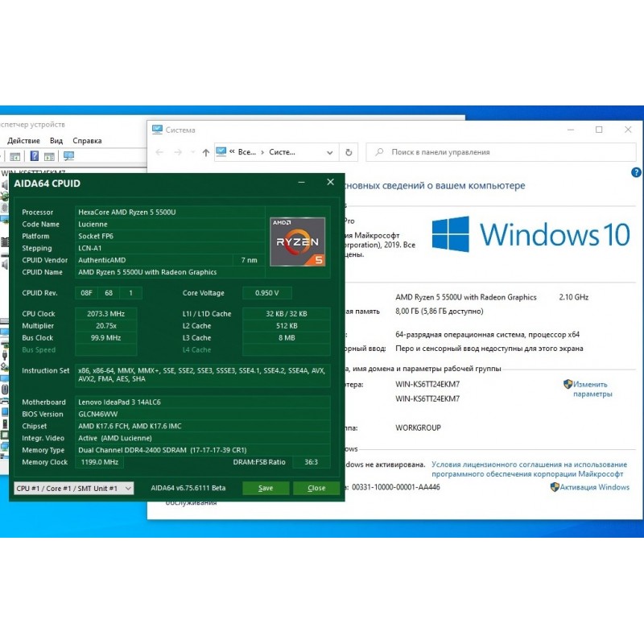
Task: Refresh the System window address bar
Action: 349,152
